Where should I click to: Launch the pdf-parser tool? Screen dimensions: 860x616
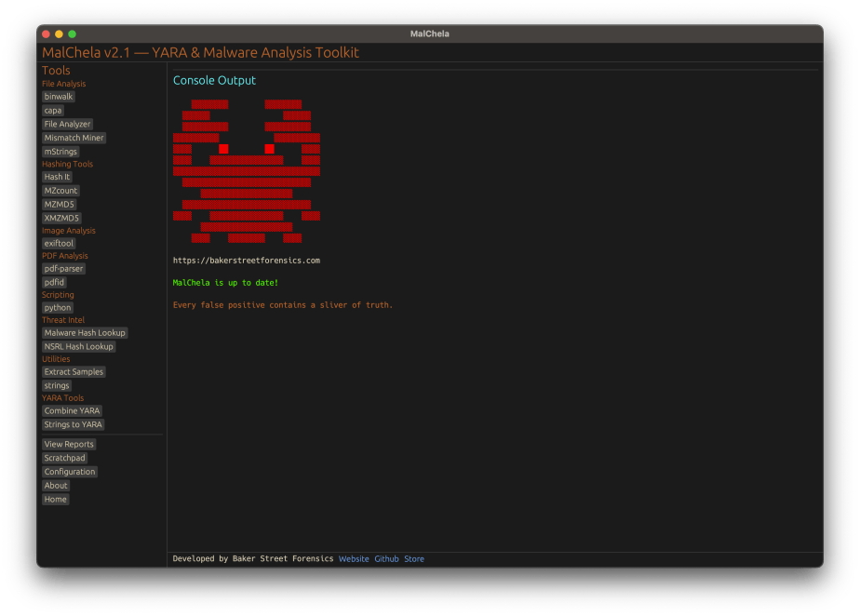tap(64, 268)
